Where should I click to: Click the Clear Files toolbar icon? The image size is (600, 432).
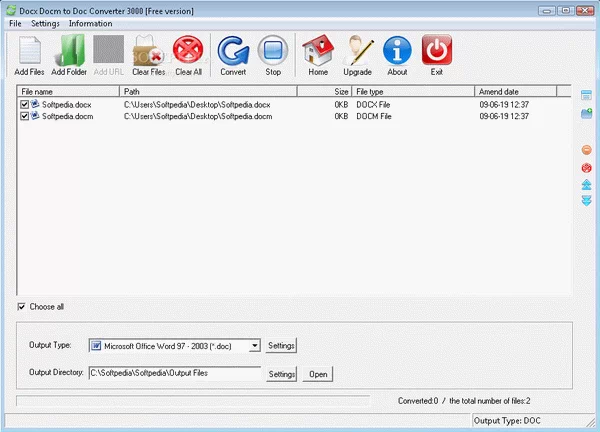coord(148,50)
